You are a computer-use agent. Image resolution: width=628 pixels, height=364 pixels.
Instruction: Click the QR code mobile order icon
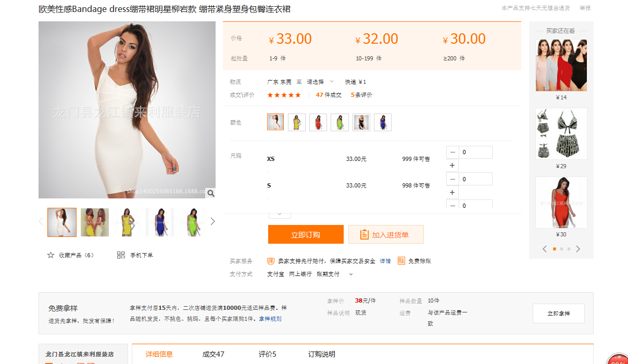(121, 255)
